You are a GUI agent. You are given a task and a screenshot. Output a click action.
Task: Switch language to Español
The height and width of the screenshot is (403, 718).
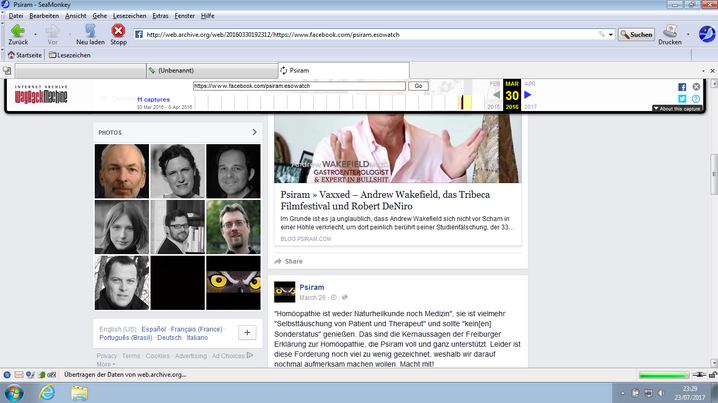(153, 329)
